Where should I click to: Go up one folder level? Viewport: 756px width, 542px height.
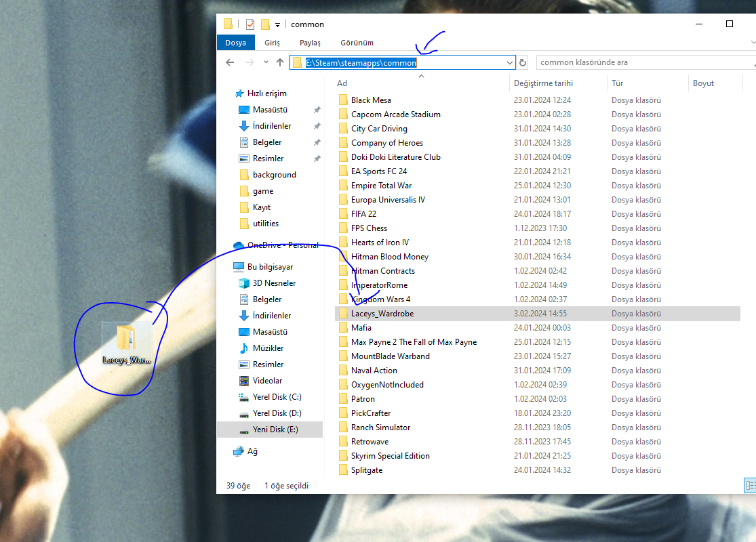click(x=280, y=62)
